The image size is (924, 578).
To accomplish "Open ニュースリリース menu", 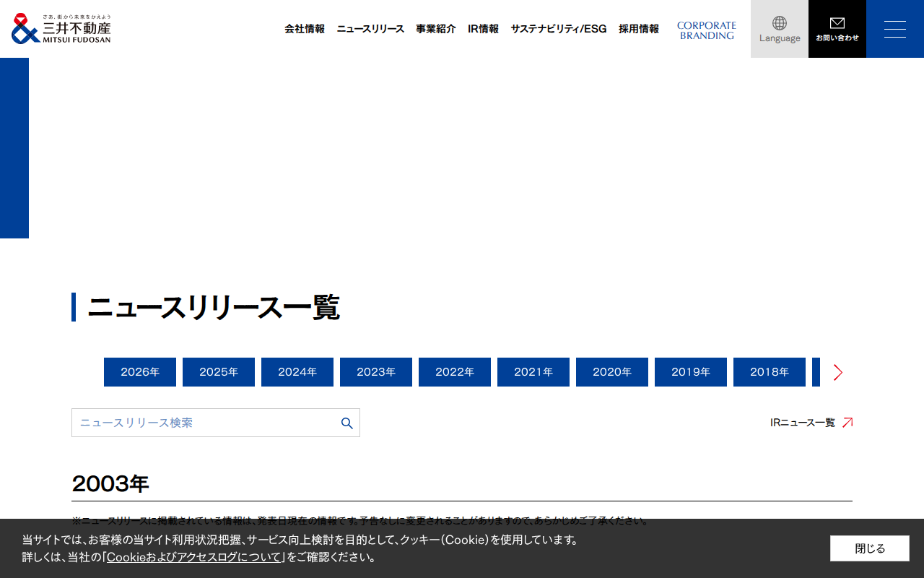I will 370,29.
